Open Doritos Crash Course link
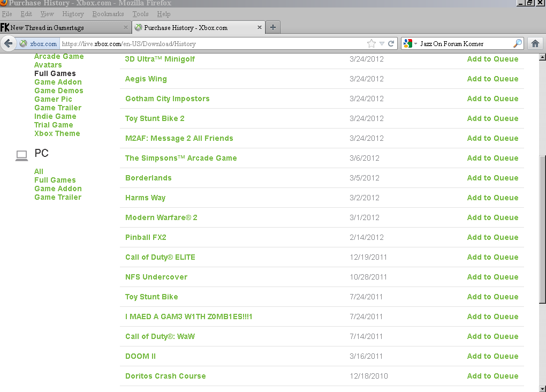The width and height of the screenshot is (546, 392). coord(165,376)
